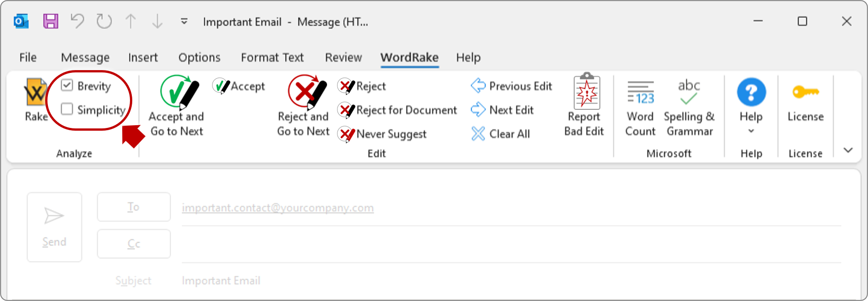
Task: Click the Cc button
Action: [x=134, y=244]
